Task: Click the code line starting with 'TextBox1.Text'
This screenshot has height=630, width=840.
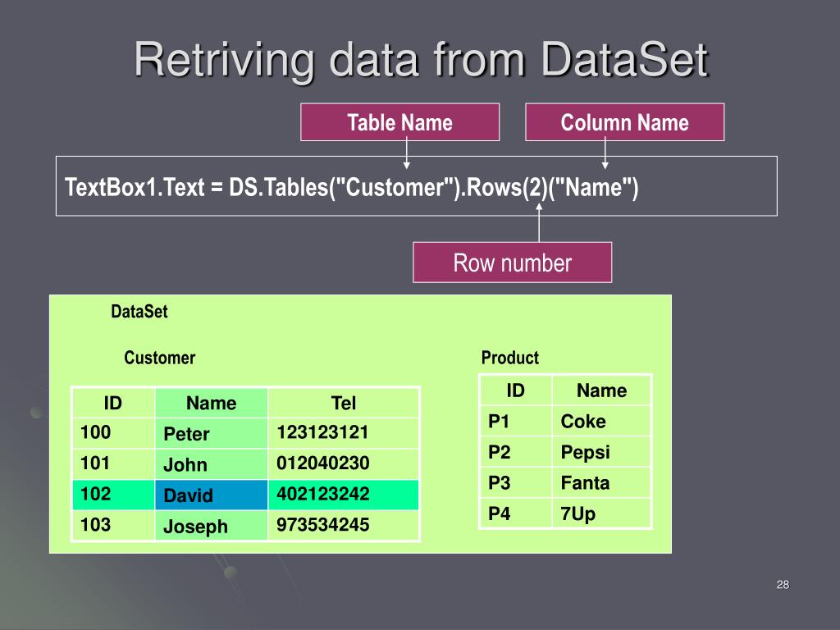Action: click(351, 188)
